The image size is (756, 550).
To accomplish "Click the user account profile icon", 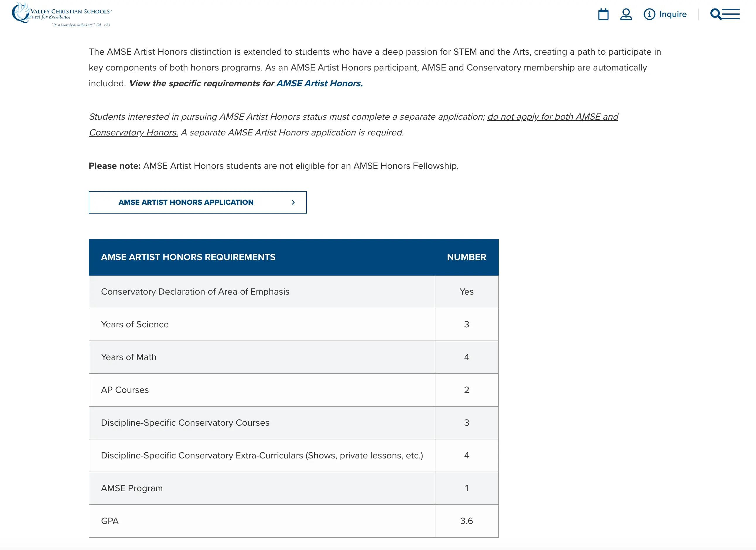I will pos(626,14).
